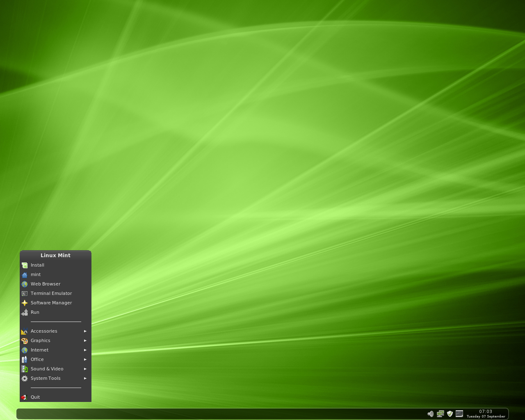525x420 pixels.
Task: Open the network connections tray icon
Action: 441,414
